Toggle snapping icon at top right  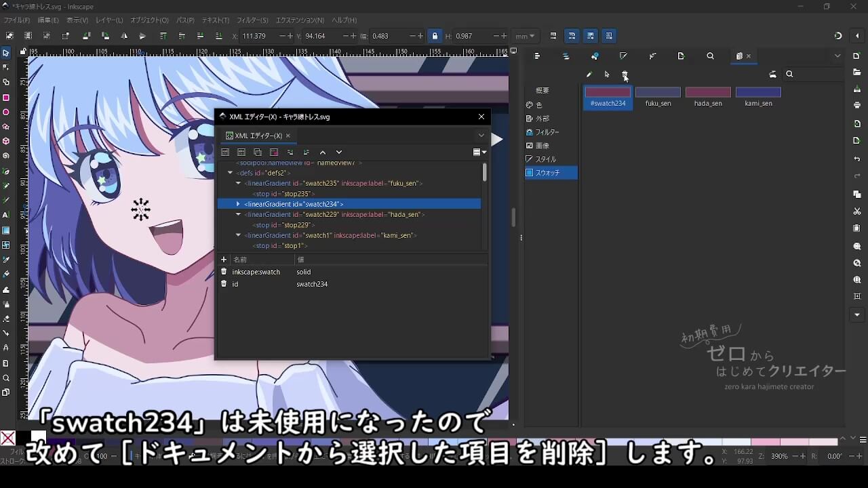pyautogui.click(x=838, y=36)
